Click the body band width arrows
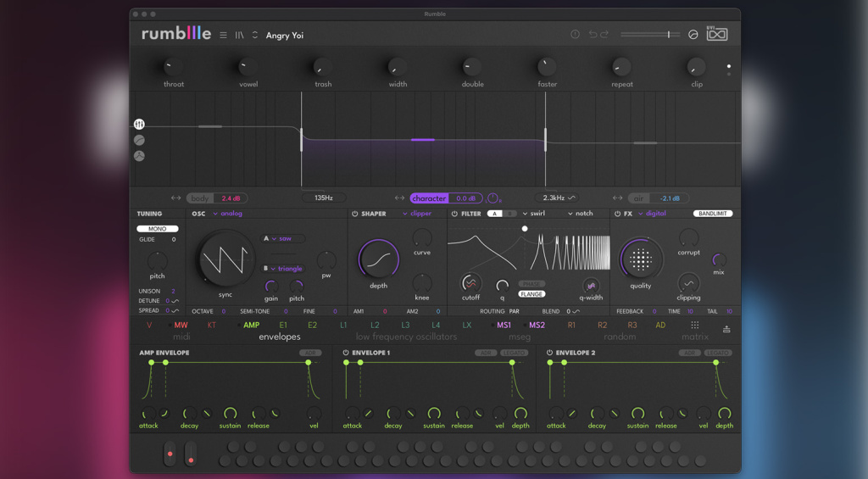The width and height of the screenshot is (868, 479). 175,198
